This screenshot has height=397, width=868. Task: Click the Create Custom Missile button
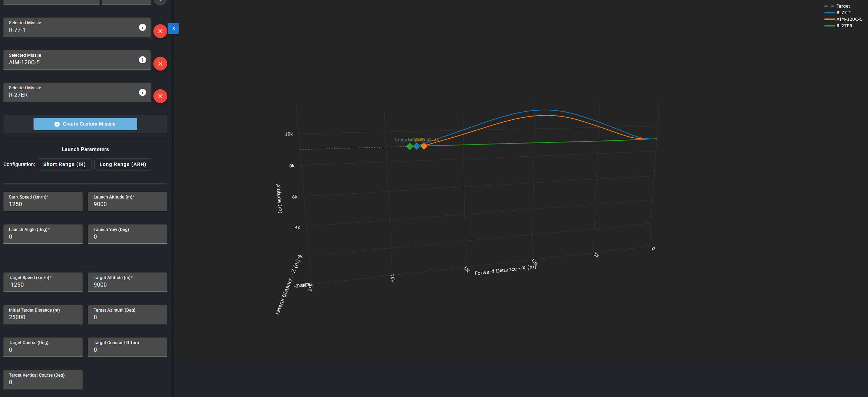pyautogui.click(x=85, y=124)
